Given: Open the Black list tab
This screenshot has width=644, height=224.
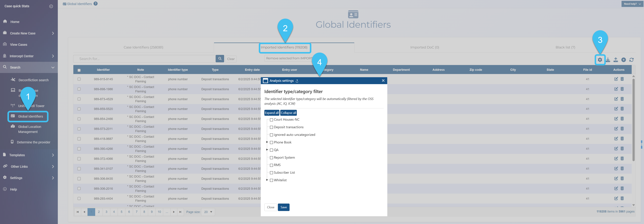Looking at the screenshot, I should [565, 47].
